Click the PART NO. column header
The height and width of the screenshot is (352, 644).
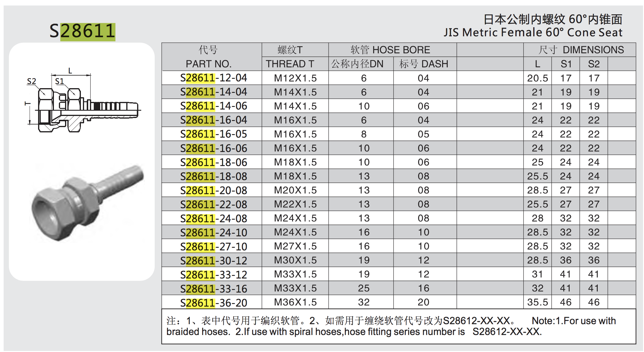209,64
